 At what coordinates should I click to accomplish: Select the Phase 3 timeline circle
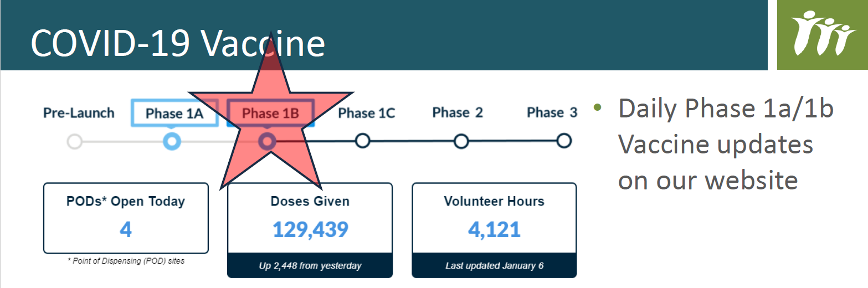click(x=563, y=140)
